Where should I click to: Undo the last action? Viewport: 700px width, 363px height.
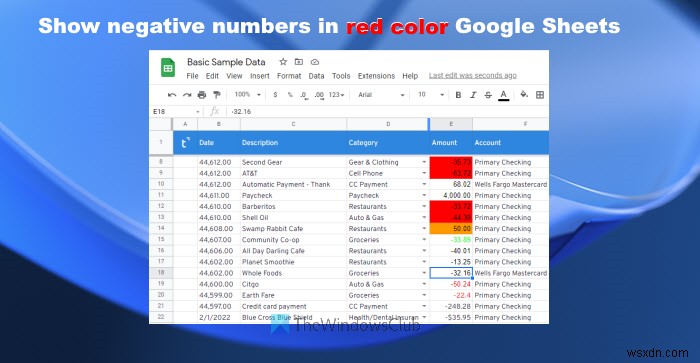171,95
